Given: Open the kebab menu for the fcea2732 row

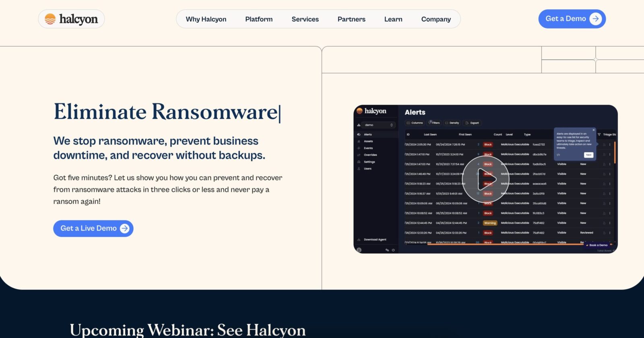Looking at the screenshot, I should point(610,144).
